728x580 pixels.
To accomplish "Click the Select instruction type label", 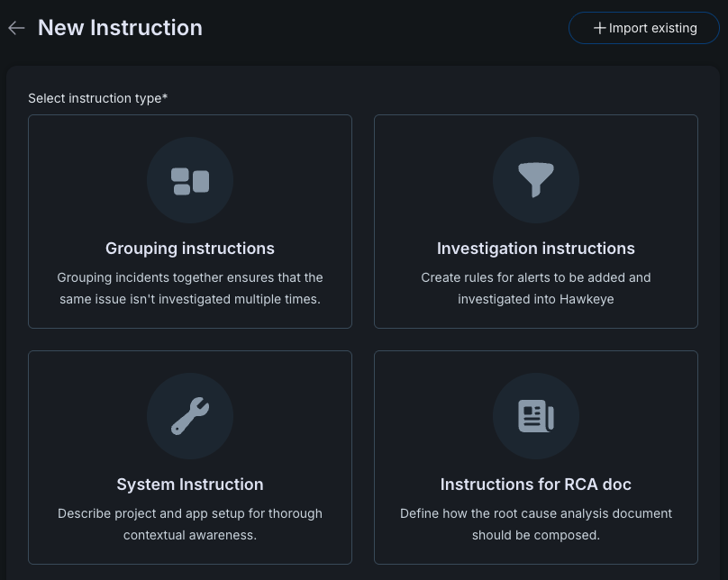I will point(97,98).
